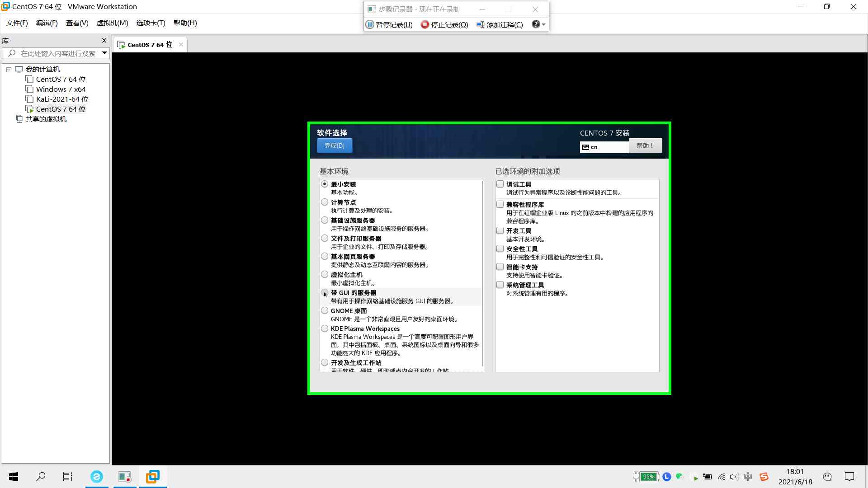Close the 库 library panel
This screenshot has height=488, width=868.
[104, 41]
